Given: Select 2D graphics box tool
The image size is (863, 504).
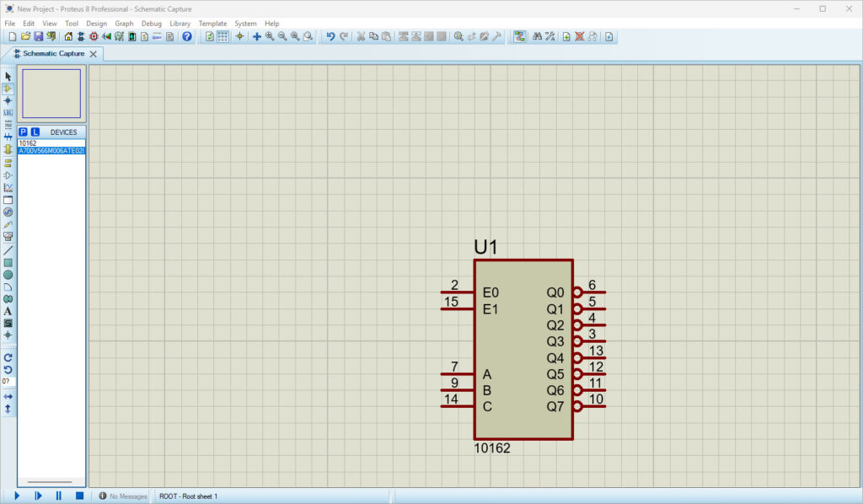Looking at the screenshot, I should pyautogui.click(x=8, y=263).
